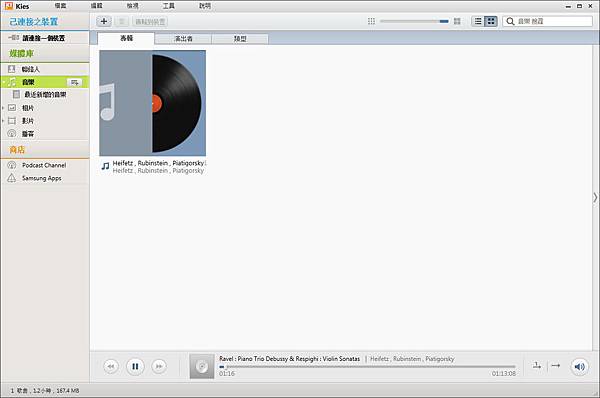600x398 pixels.
Task: Click the playback progress bar
Action: (x=367, y=367)
